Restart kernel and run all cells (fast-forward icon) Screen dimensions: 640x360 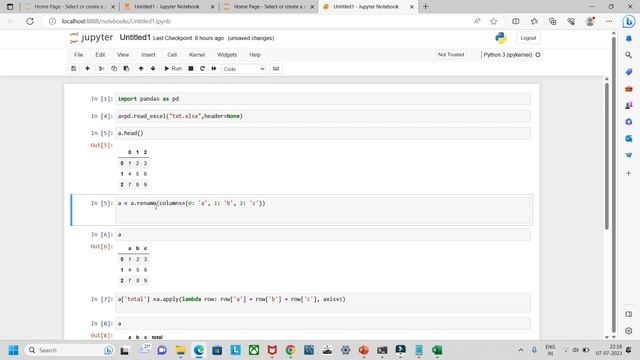coord(214,69)
